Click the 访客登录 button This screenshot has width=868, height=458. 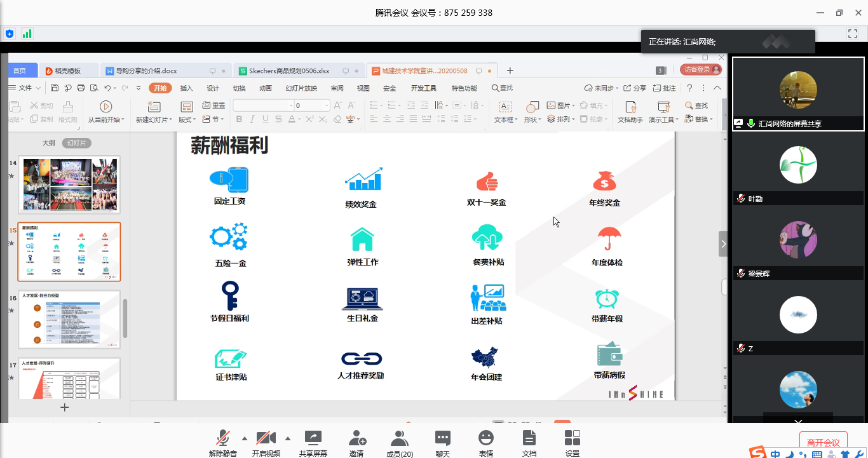[700, 70]
